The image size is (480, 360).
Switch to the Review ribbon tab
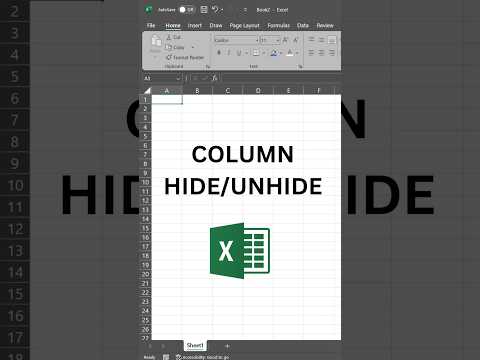click(325, 25)
